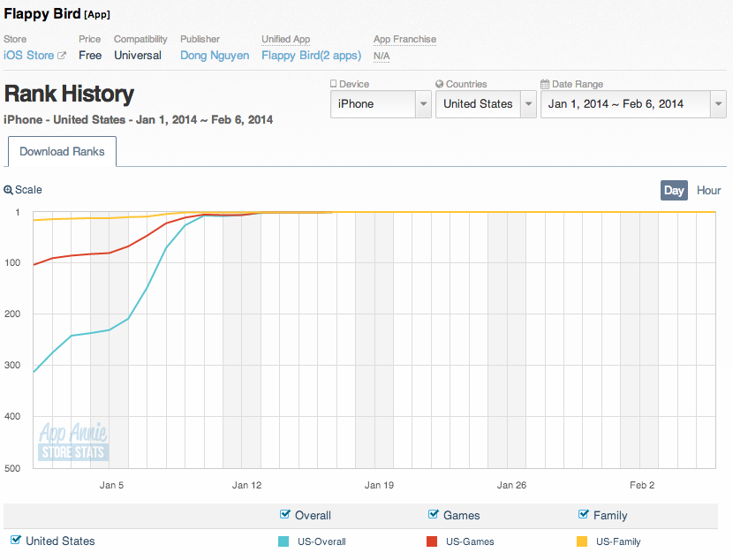Open the iOS Store link
Viewport: 733px width, 560px height.
tap(29, 55)
